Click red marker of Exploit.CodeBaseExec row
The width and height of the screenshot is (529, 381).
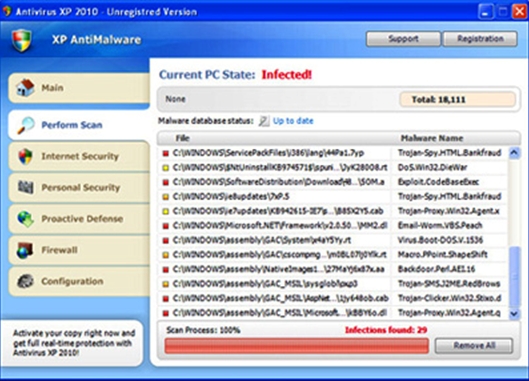pyautogui.click(x=165, y=183)
